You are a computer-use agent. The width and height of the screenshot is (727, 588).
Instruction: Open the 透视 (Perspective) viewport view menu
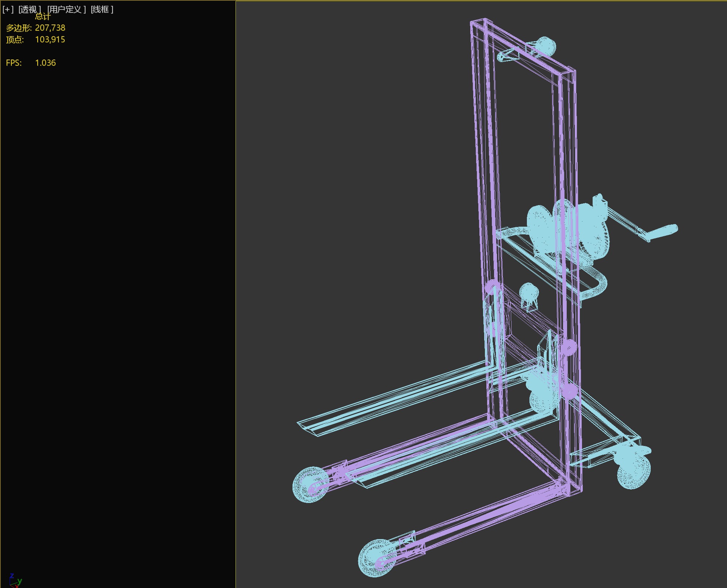(x=30, y=9)
